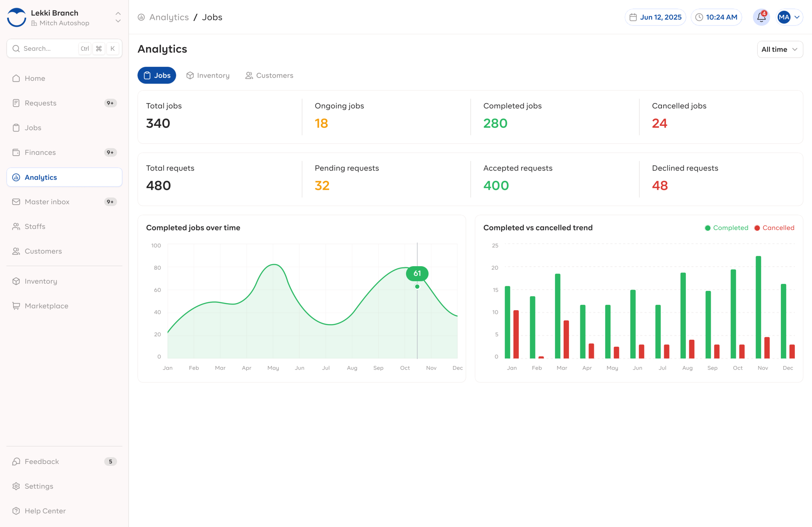The image size is (812, 527).
Task: Switch to the Inventory analytics tab
Action: tap(208, 75)
